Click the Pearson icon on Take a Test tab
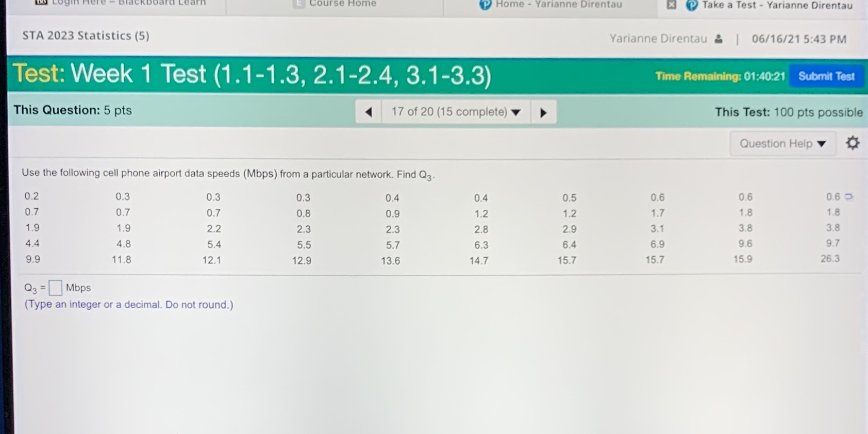 tap(692, 5)
